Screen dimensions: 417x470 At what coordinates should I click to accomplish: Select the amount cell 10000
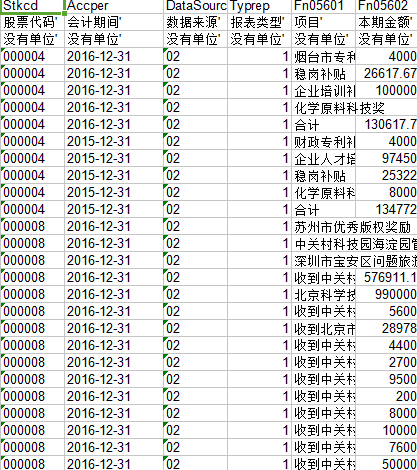(x=386, y=430)
